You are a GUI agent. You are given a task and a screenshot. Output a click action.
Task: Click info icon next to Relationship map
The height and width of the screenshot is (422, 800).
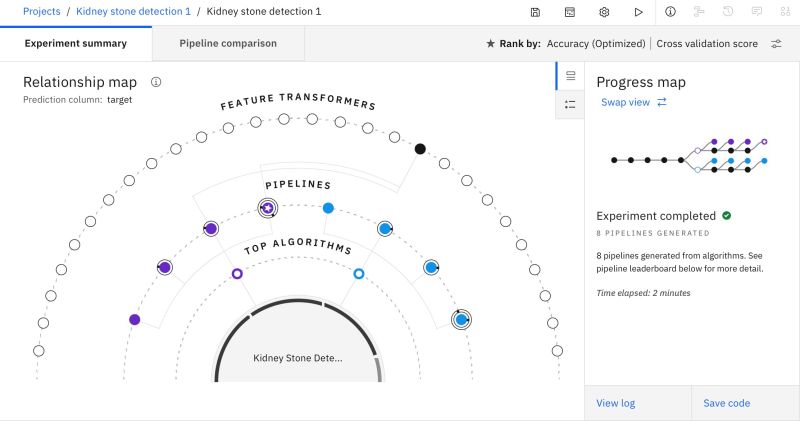click(157, 82)
